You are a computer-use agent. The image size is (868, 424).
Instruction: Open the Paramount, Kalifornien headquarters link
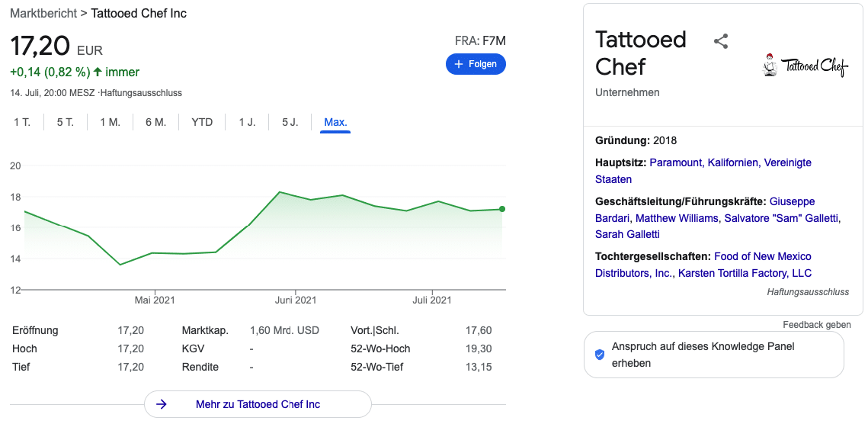(x=703, y=171)
